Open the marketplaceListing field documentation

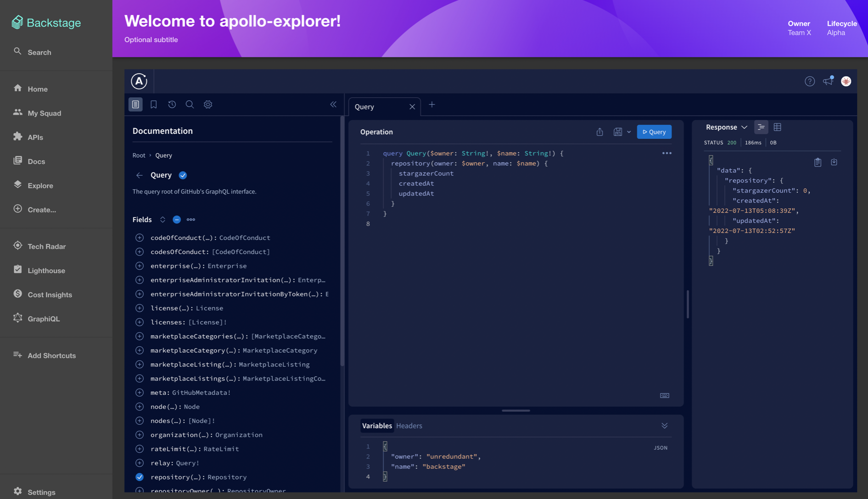(x=230, y=365)
